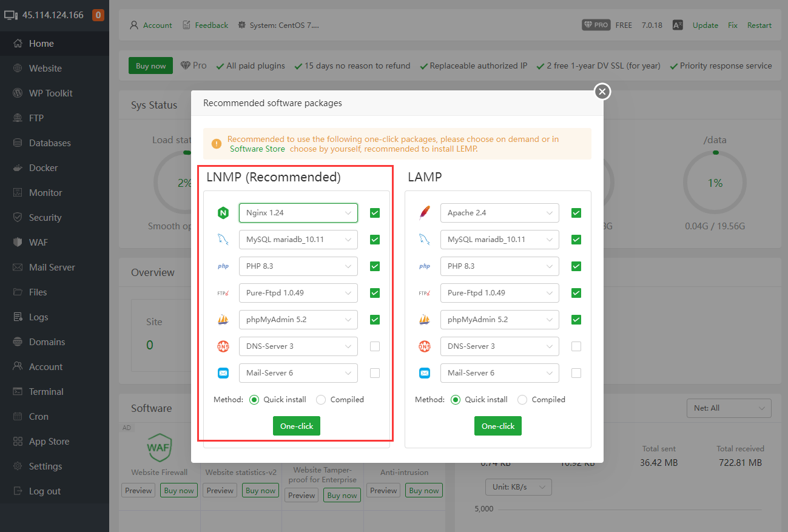788x532 pixels.
Task: Click the PHP logo icon in LAMP
Action: click(425, 266)
